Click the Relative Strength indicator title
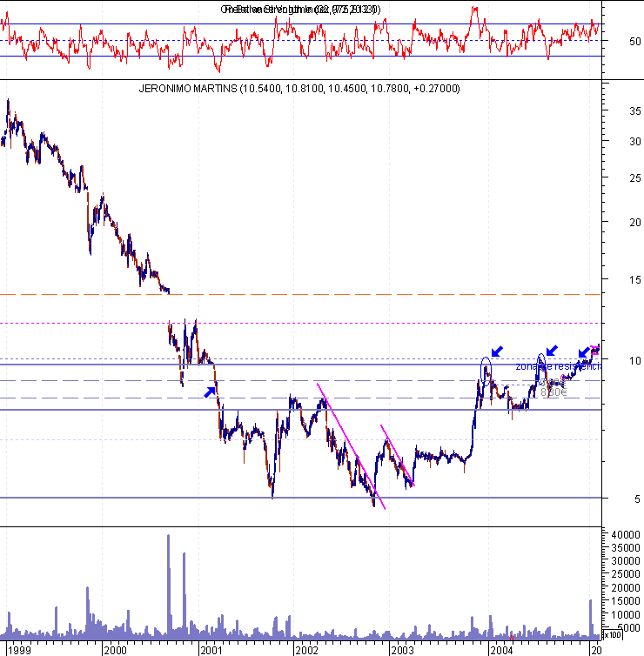The width and height of the screenshot is (644, 656). tap(300, 10)
